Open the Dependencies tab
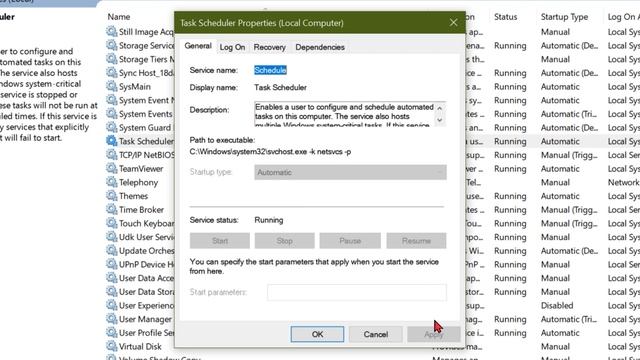 coord(320,47)
